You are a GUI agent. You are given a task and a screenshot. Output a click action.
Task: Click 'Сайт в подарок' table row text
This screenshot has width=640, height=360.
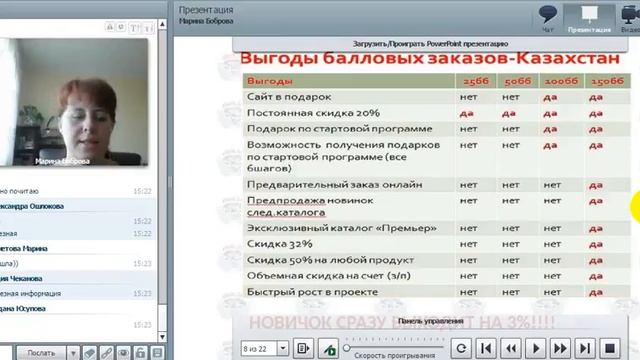(289, 97)
